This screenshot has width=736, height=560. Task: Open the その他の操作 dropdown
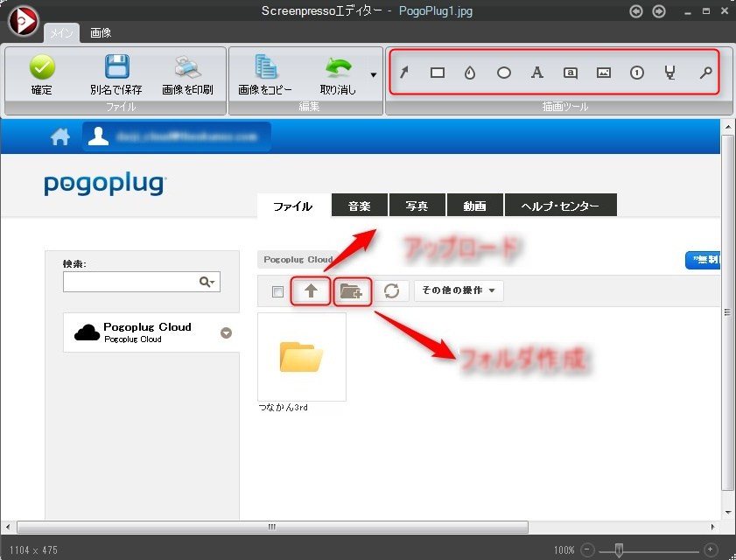click(x=459, y=290)
